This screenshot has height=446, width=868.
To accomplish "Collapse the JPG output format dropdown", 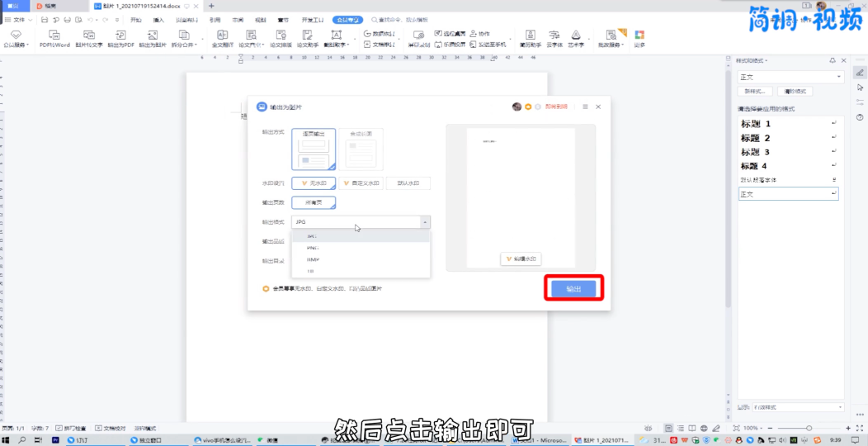I will [424, 222].
